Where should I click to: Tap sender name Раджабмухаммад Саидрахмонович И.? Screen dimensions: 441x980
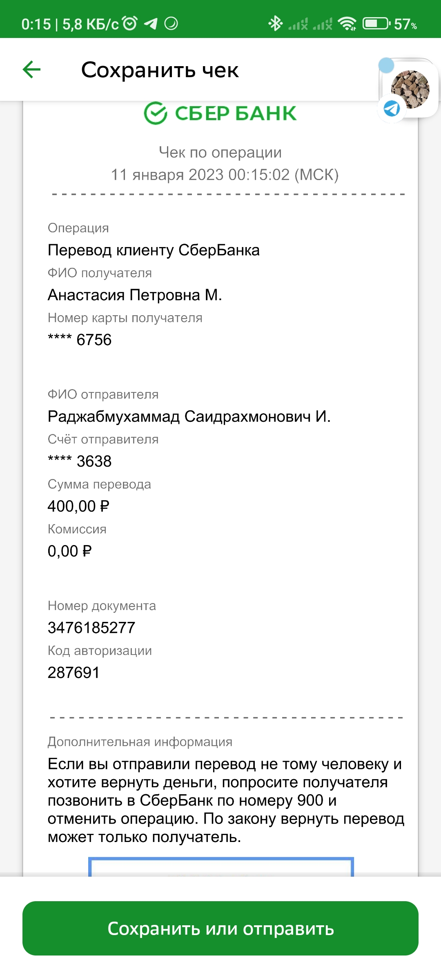pos(189,416)
